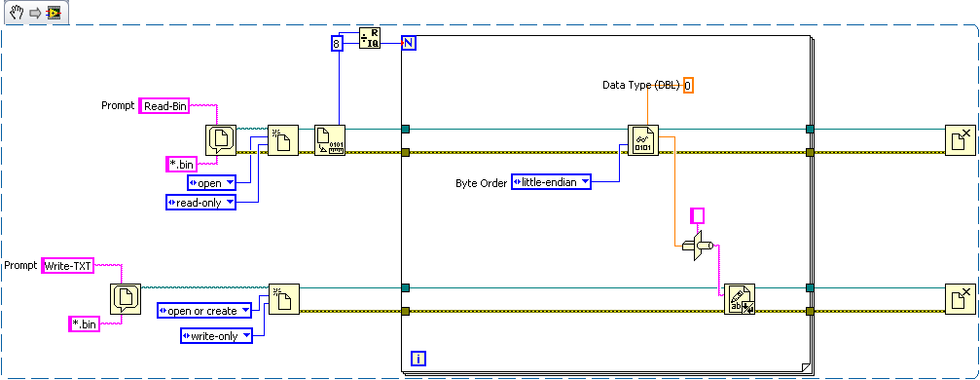Click the Concatenate Strings node
Viewport: 980px width, 380px height.
(x=698, y=247)
